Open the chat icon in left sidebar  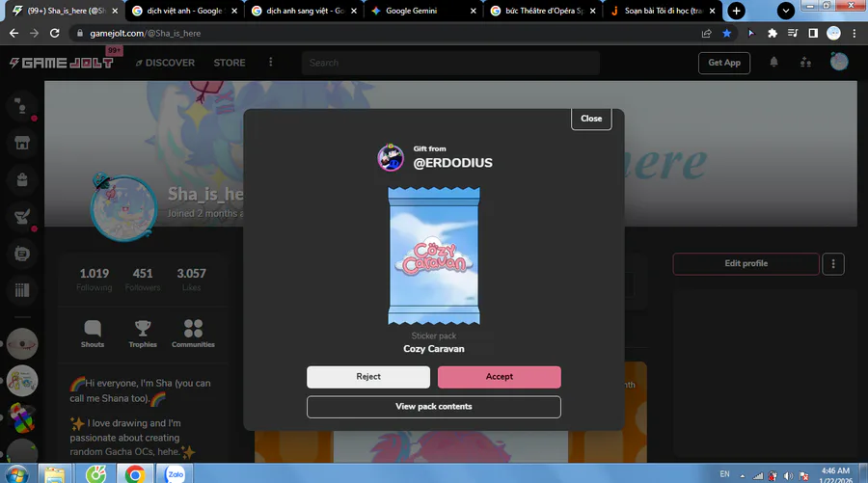(x=22, y=106)
